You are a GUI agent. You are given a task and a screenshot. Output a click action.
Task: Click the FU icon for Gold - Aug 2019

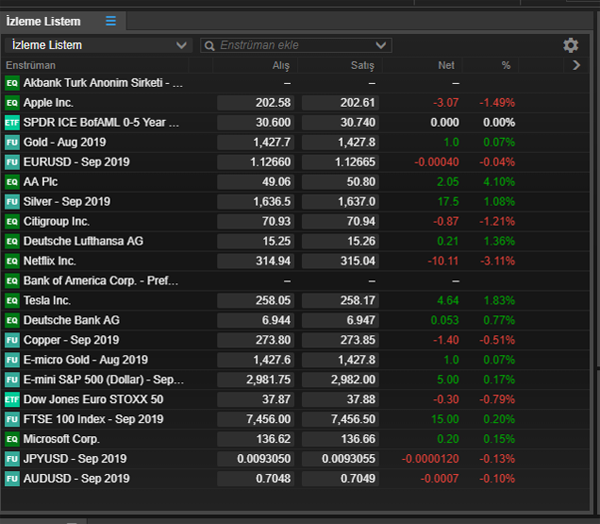(12, 142)
